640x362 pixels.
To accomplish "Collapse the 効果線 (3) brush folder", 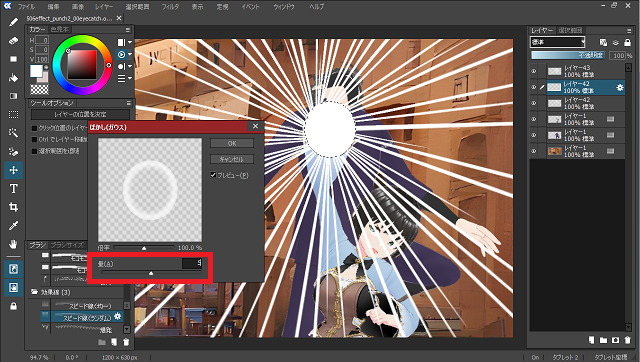I will coord(34,292).
